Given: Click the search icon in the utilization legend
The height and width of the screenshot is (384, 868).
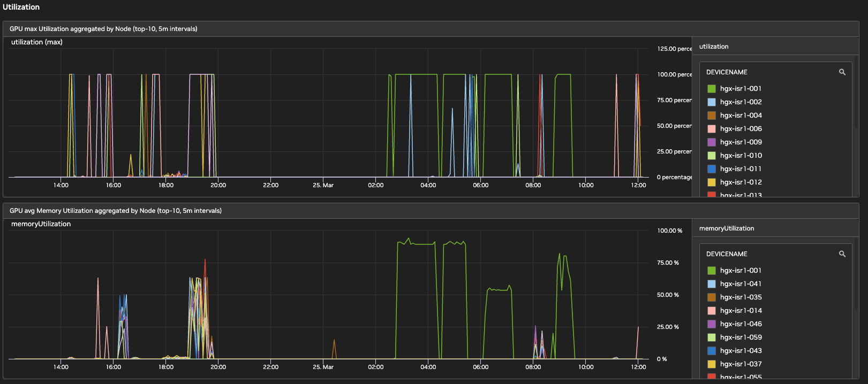Looking at the screenshot, I should coord(842,72).
